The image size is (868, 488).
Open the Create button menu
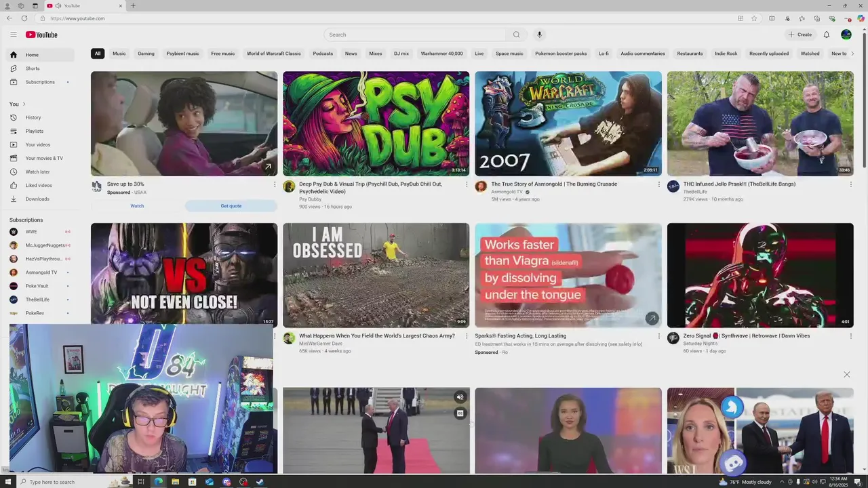(800, 35)
